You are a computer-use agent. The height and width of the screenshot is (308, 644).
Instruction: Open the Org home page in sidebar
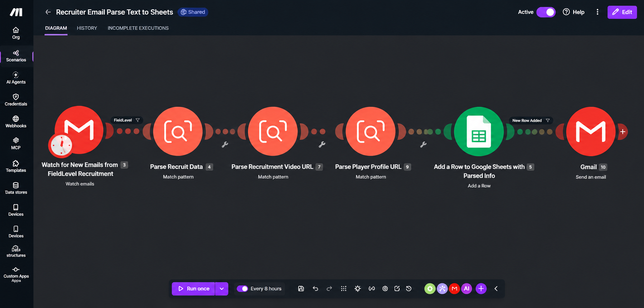coord(16,33)
